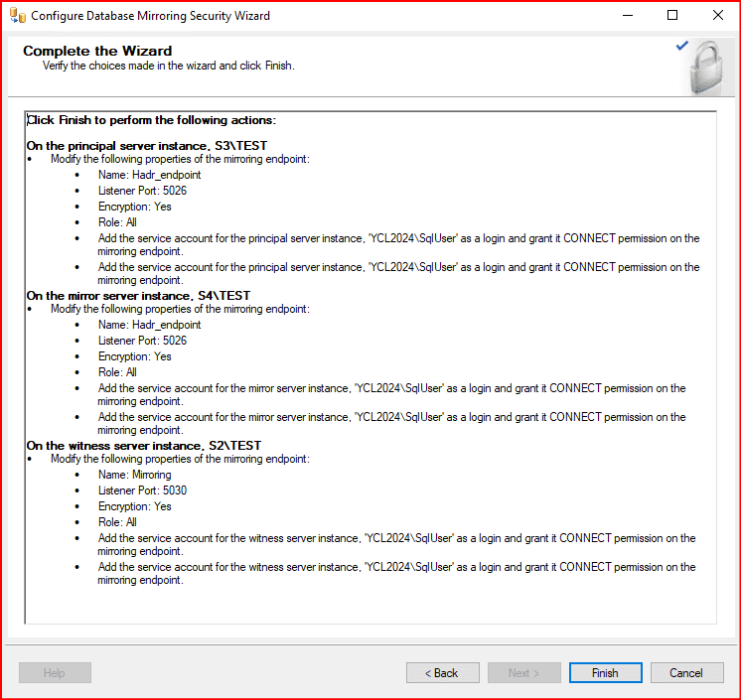Click the Finish button
741x700 pixels.
click(x=605, y=672)
